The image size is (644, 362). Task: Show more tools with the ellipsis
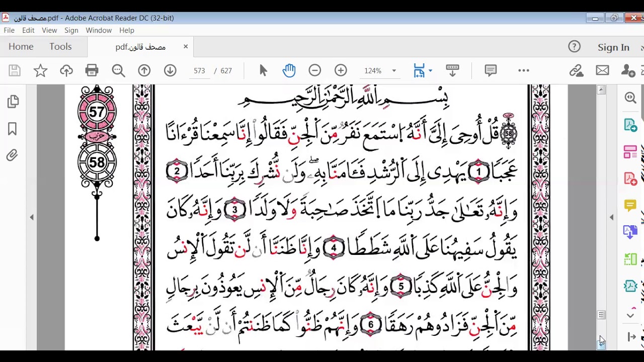(x=524, y=71)
